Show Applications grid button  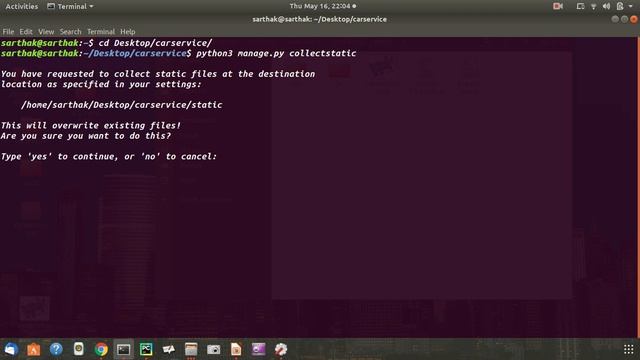[x=628, y=349]
